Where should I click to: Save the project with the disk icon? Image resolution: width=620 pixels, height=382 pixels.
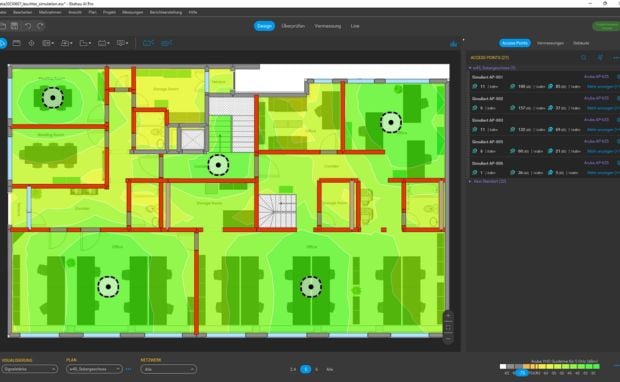coord(15,26)
